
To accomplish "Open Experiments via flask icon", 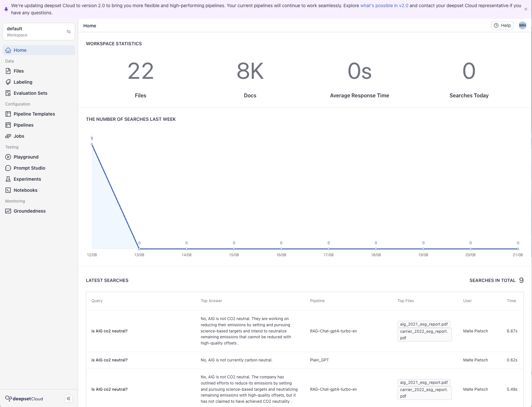I will (x=8, y=179).
